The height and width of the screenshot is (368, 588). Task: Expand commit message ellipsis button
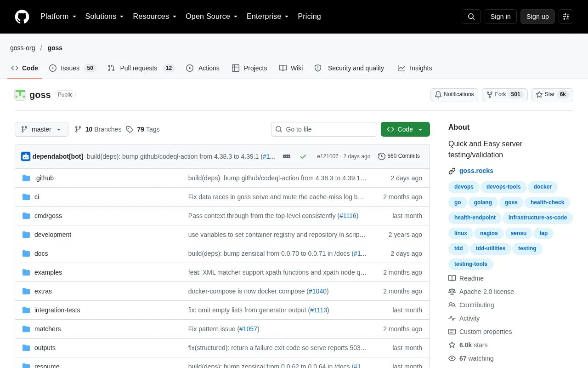pos(287,156)
